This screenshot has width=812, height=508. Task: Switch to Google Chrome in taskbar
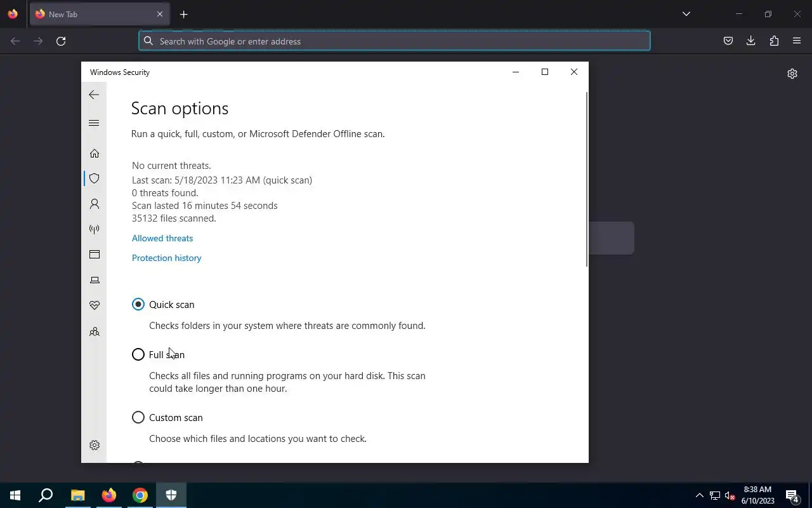point(140,495)
